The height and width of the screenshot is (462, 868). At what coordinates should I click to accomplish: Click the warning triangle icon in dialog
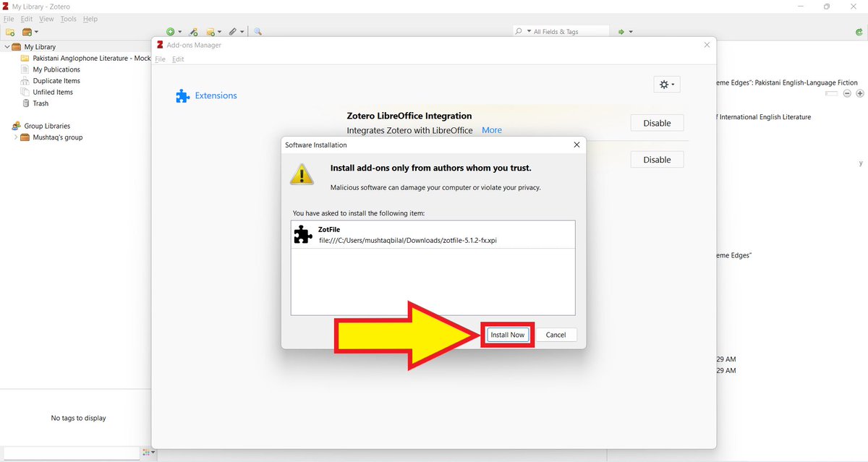pos(302,174)
